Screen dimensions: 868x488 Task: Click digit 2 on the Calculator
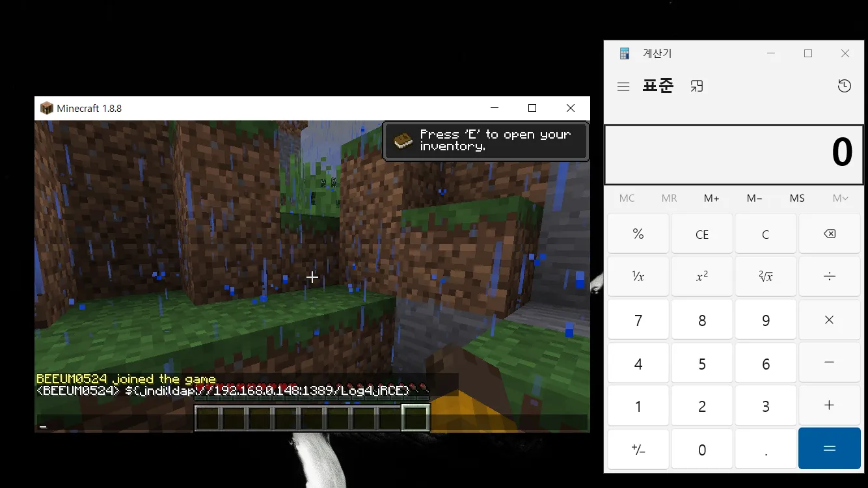coord(702,405)
